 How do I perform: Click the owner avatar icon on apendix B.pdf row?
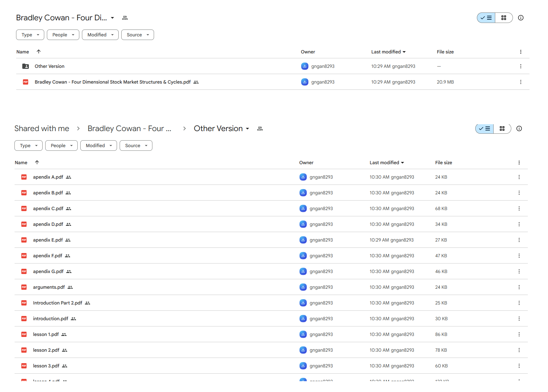303,193
